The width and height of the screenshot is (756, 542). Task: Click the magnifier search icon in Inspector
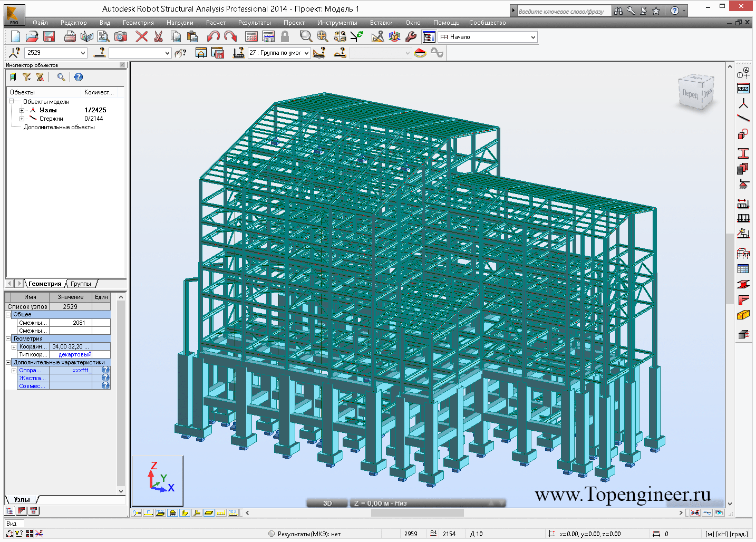[x=61, y=77]
